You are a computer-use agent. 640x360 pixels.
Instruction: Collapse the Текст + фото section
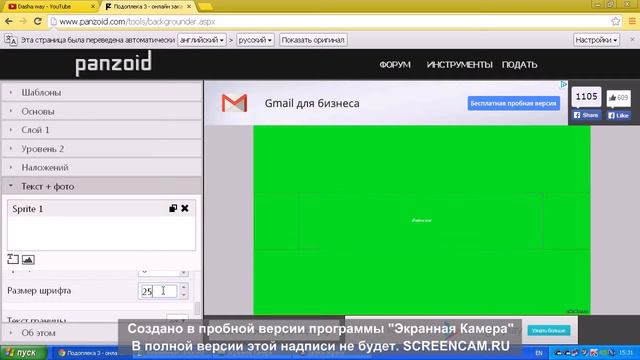(102, 186)
